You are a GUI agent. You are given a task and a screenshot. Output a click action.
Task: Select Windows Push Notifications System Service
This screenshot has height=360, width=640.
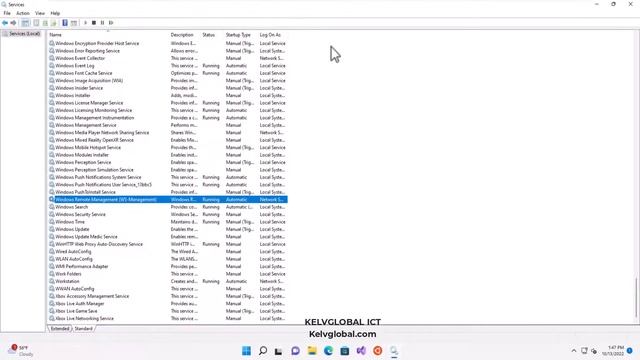pyautogui.click(x=168, y=177)
